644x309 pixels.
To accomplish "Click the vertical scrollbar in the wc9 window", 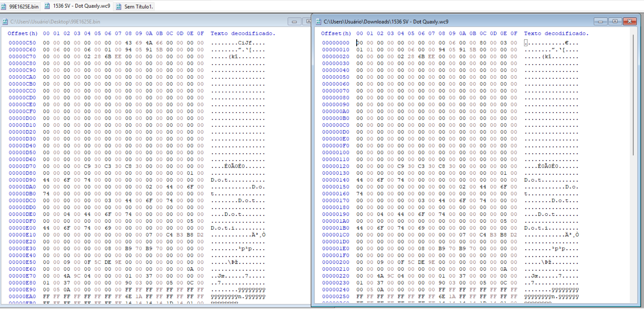I will 633,95.
